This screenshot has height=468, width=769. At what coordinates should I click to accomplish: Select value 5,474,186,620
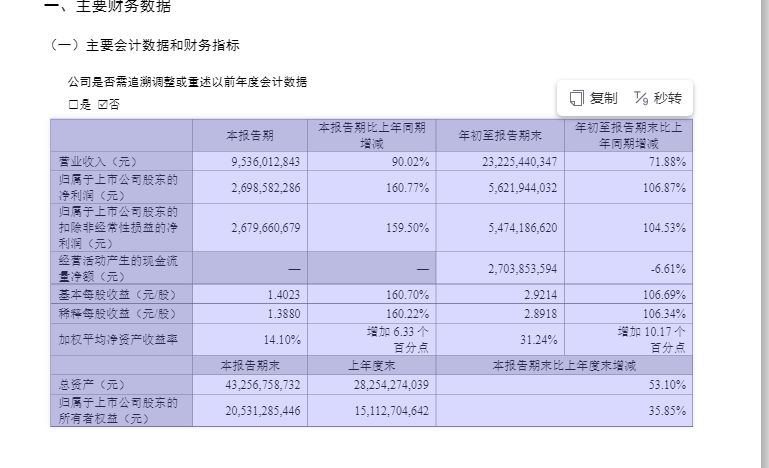click(522, 228)
